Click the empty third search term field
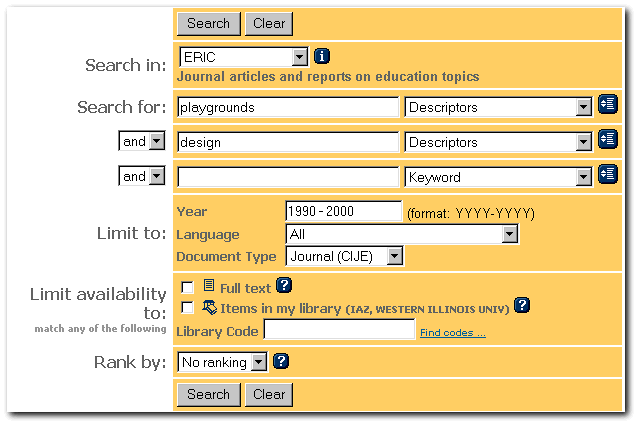 pyautogui.click(x=288, y=177)
